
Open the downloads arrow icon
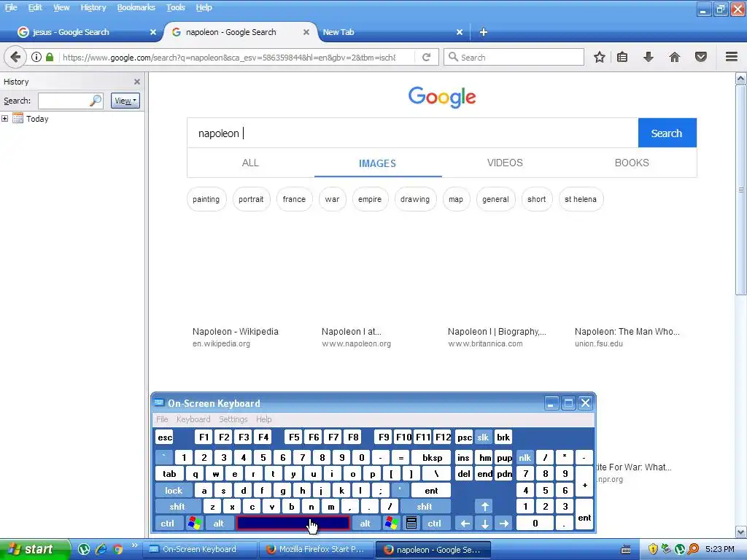tap(649, 57)
